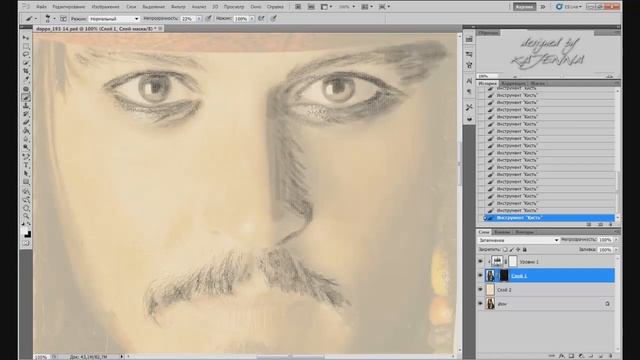The width and height of the screenshot is (640, 360).
Task: Select last highlighted history state Кисть
Action: pos(549,218)
